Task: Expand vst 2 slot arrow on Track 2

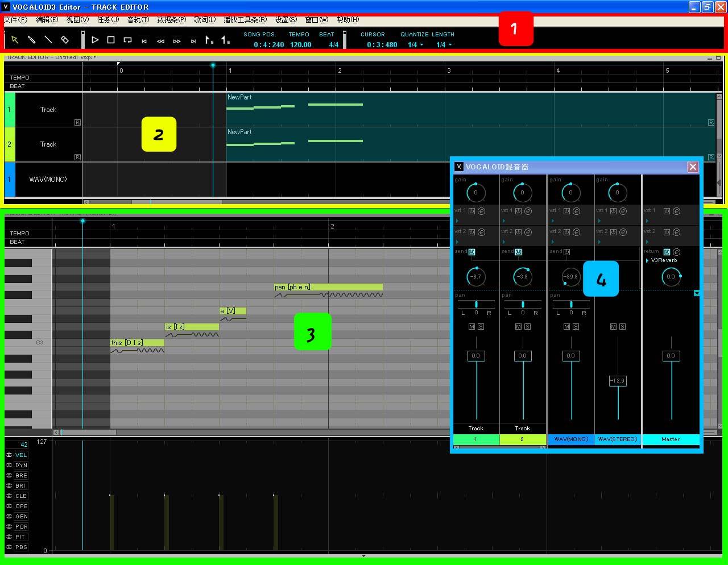Action: click(x=503, y=242)
